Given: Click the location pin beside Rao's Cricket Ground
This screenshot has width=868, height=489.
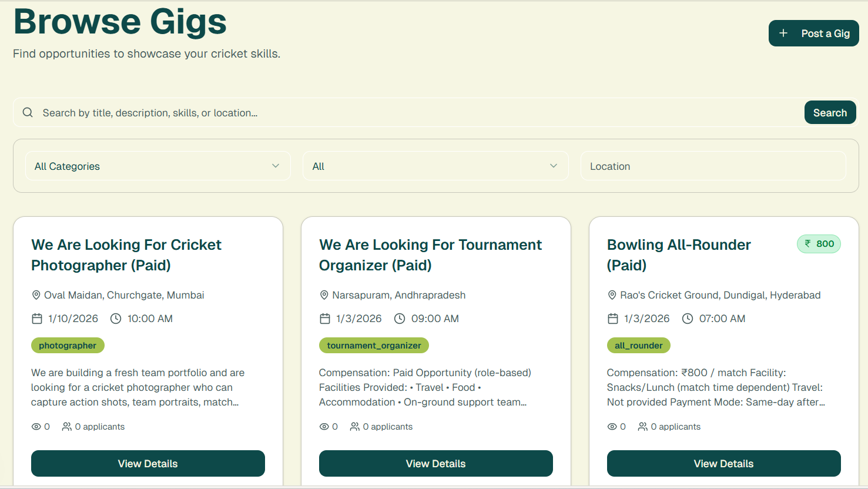Looking at the screenshot, I should pos(612,294).
